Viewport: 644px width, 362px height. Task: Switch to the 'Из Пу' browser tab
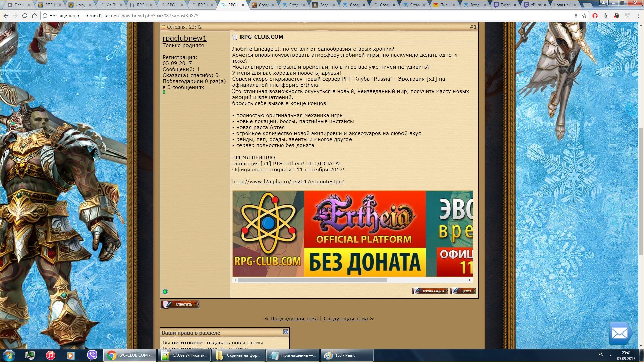pos(110,5)
